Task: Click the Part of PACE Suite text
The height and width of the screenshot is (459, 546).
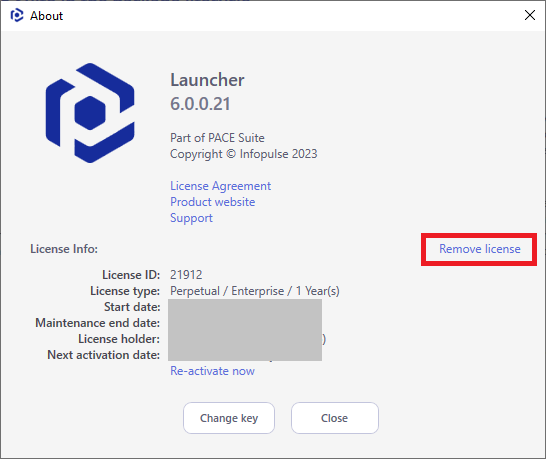Action: (217, 138)
